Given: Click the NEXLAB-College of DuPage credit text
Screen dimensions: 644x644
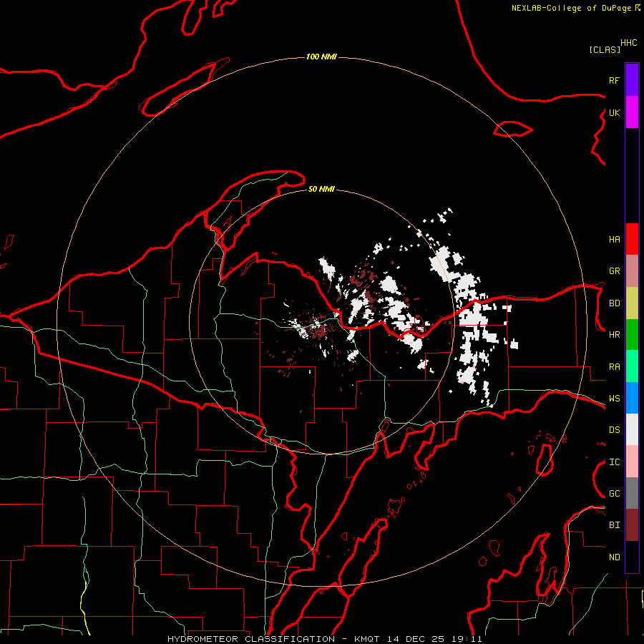Looking at the screenshot, I should point(575,8).
